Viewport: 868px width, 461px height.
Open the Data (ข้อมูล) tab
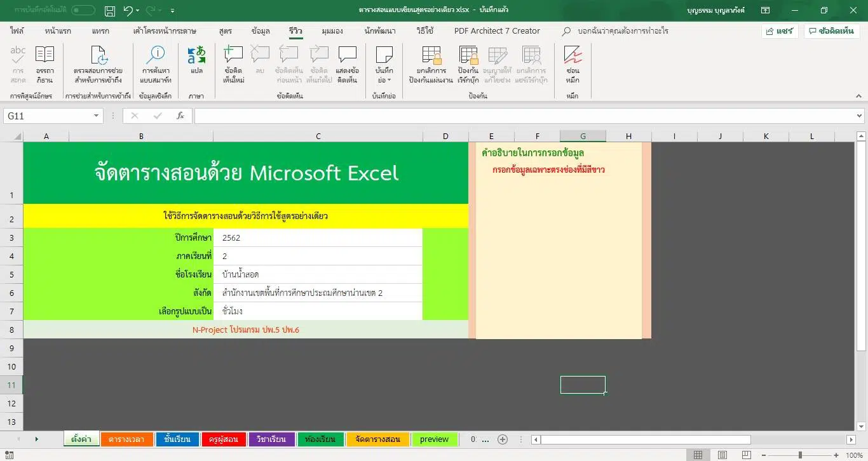pyautogui.click(x=261, y=30)
